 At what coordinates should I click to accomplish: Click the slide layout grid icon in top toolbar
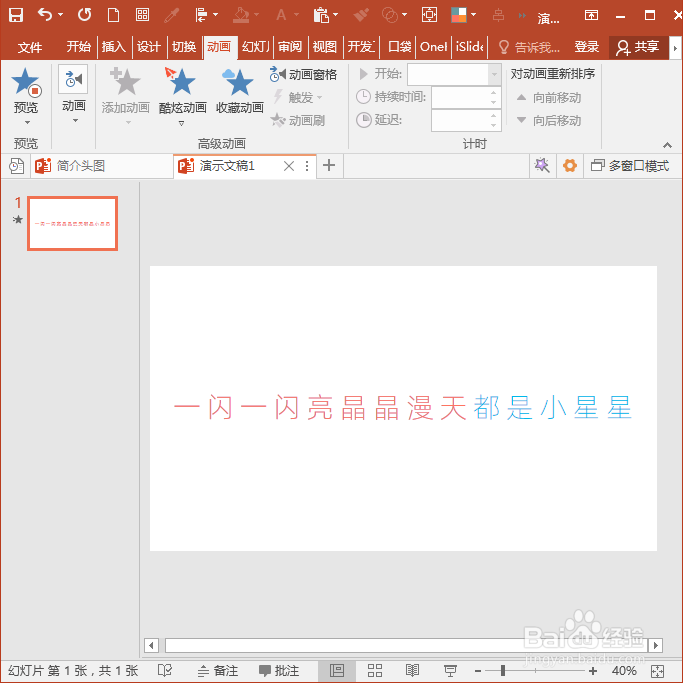(142, 15)
